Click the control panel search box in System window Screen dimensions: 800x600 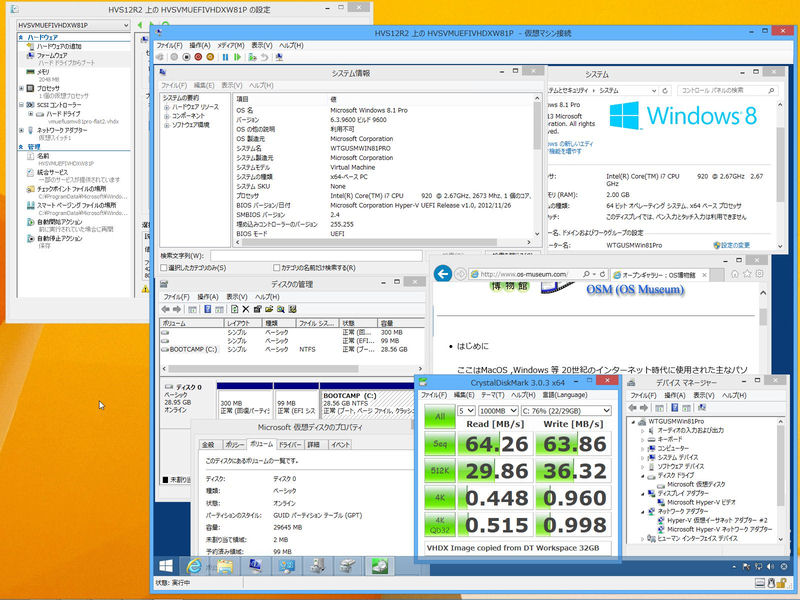click(x=727, y=90)
